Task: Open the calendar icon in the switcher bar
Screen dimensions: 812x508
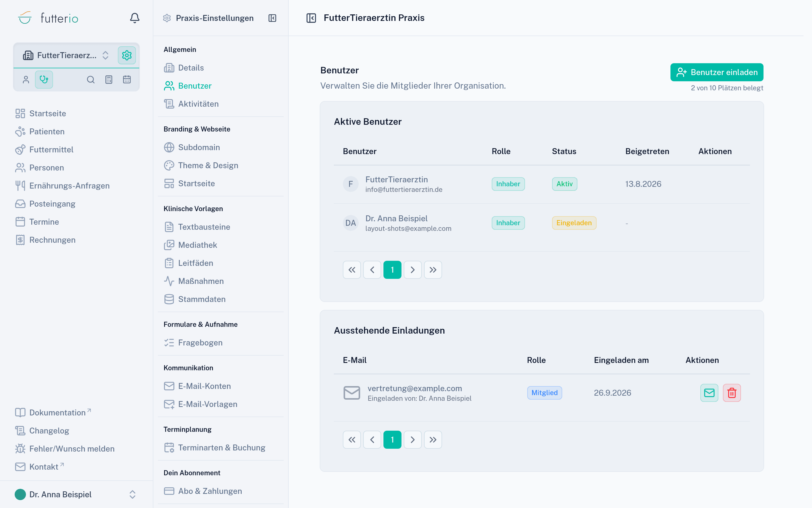Action: (x=127, y=80)
